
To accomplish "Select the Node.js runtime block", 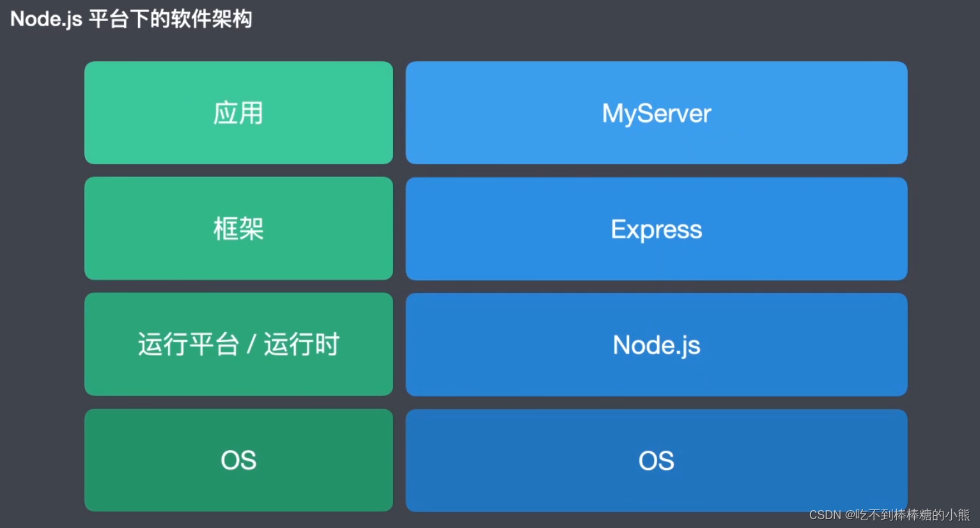I will point(656,345).
